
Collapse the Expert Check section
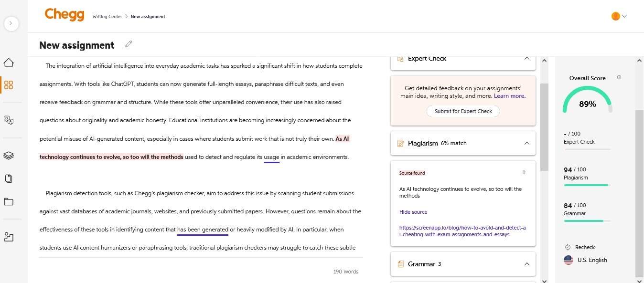coord(526,58)
